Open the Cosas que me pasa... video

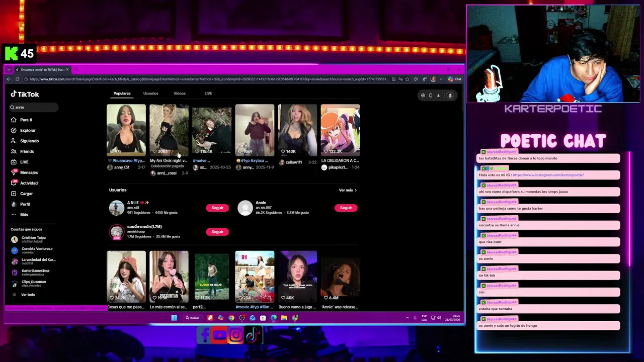[x=126, y=276]
